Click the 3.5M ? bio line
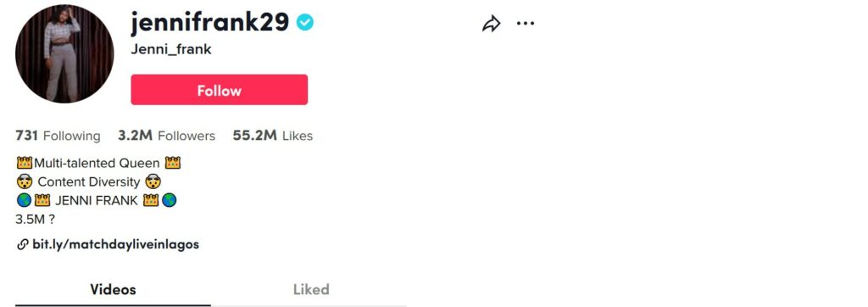Viewport: 868px width, 307px height. (x=35, y=220)
